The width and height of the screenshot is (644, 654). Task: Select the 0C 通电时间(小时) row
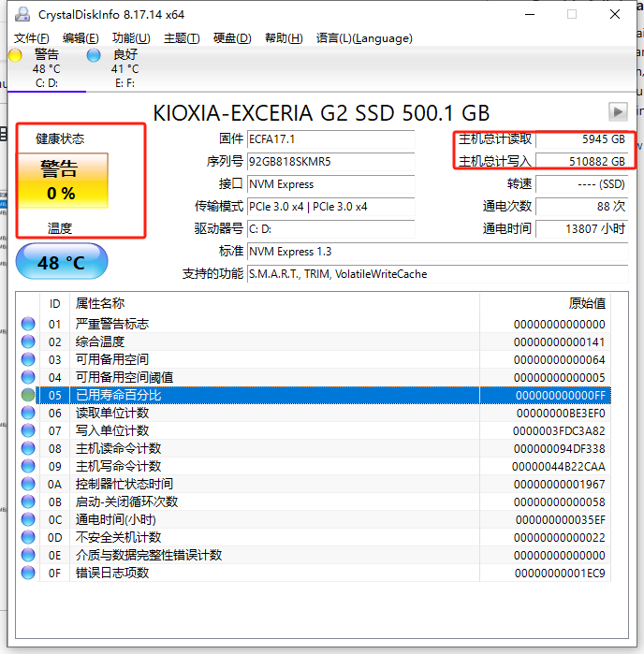pyautogui.click(x=315, y=519)
